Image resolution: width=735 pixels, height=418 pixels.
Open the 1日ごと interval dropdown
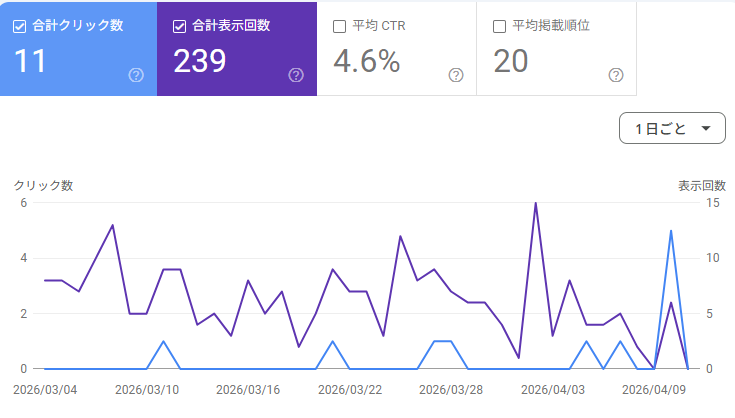672,128
